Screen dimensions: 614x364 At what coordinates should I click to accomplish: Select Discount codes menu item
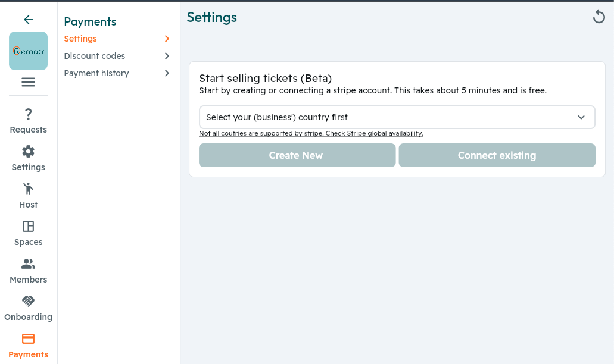(x=117, y=56)
